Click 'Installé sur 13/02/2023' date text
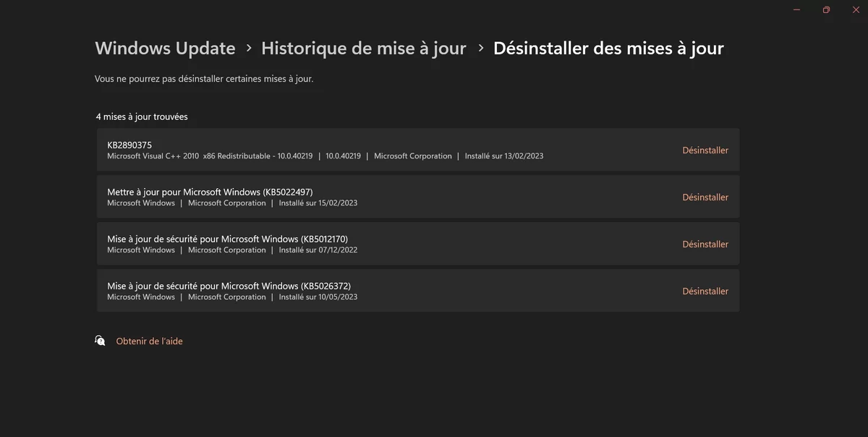Image resolution: width=868 pixels, height=437 pixels. [504, 156]
